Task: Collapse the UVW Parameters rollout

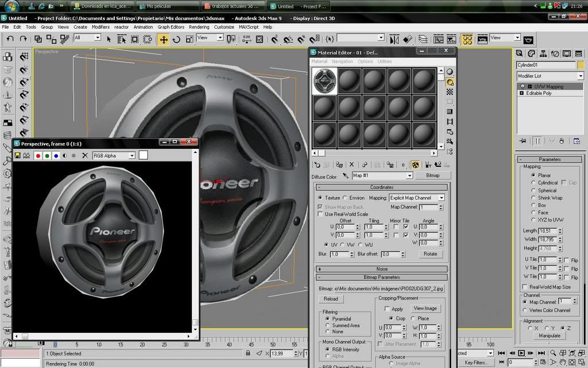Action: [x=550, y=159]
